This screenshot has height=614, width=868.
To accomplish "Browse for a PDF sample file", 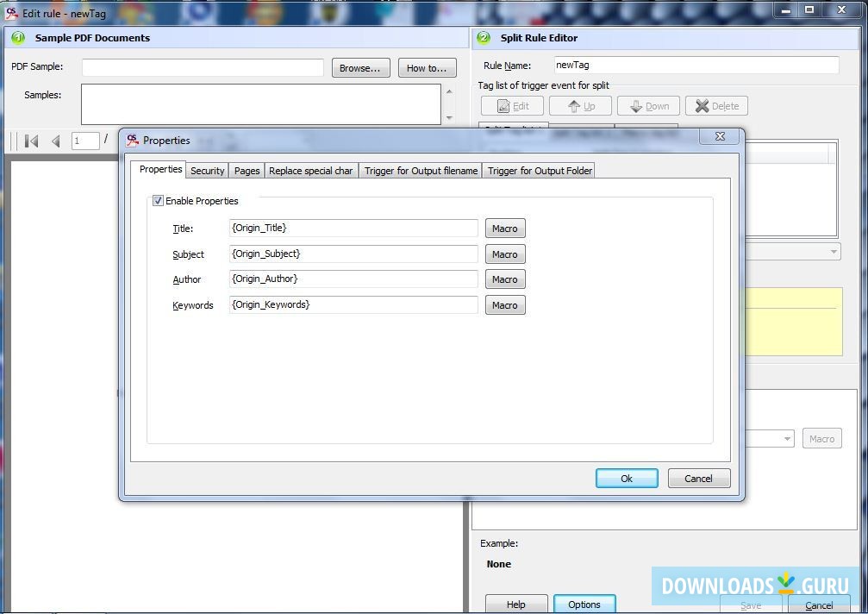I will 360,67.
